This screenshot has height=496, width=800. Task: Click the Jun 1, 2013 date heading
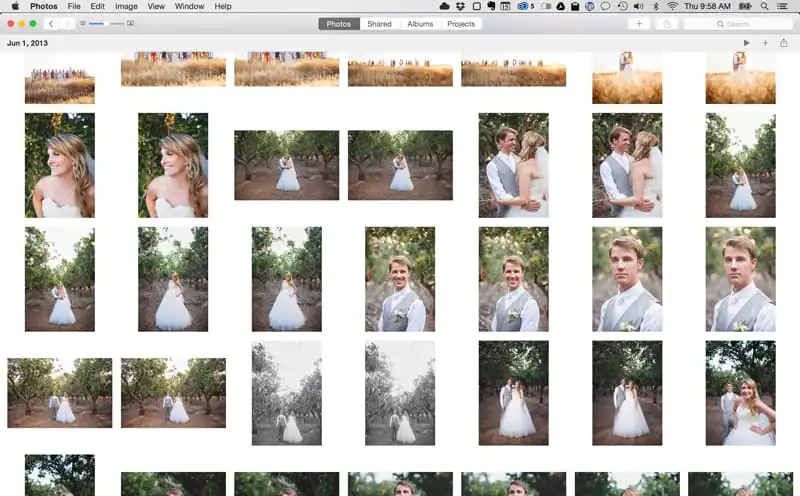coord(27,43)
